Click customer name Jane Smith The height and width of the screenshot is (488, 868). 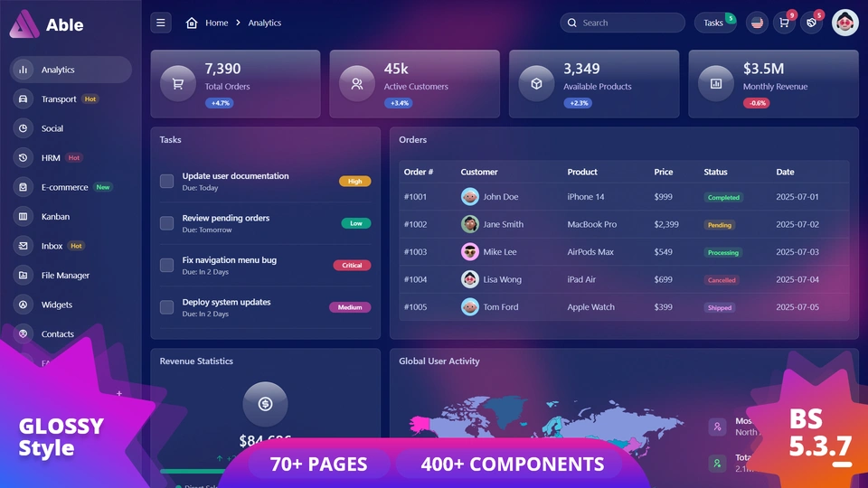[504, 224]
